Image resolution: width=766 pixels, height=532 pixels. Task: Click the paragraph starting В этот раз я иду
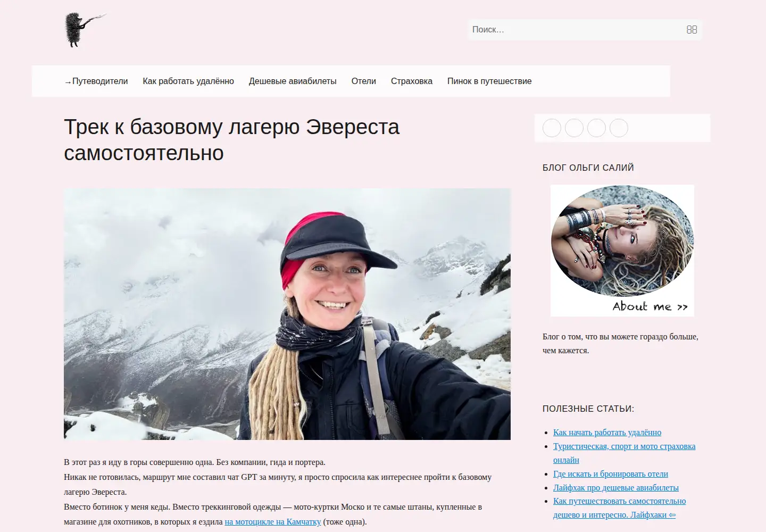(195, 462)
